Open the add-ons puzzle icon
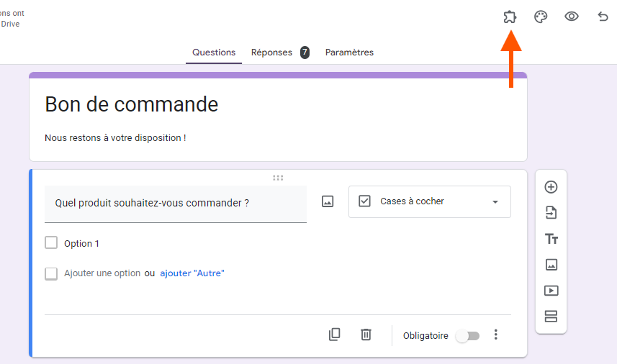 (x=510, y=17)
